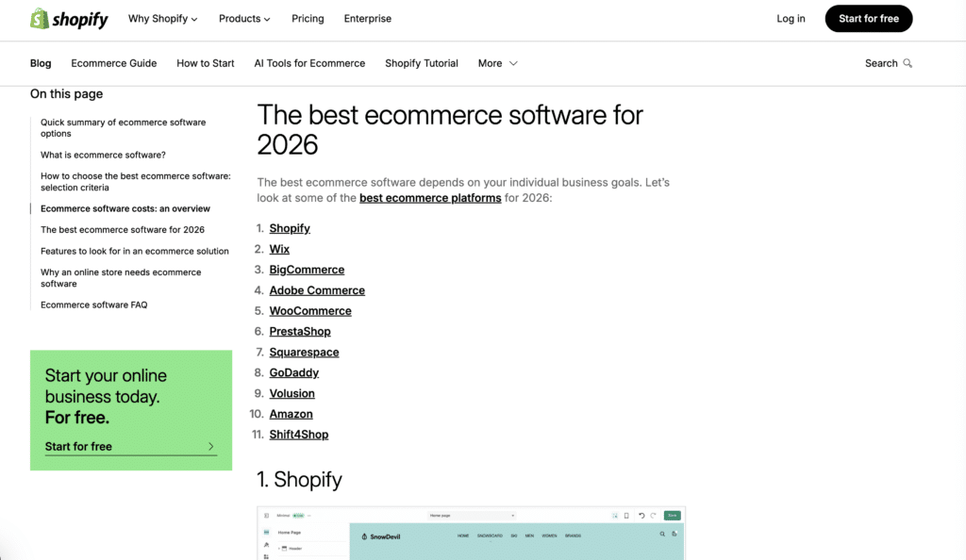966x560 pixels.
Task: Click the Squarespace list link
Action: (x=304, y=352)
